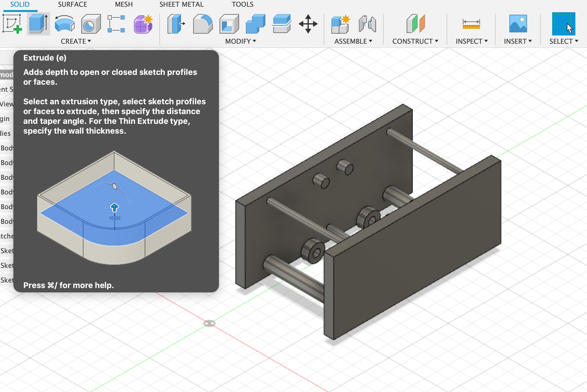Switch to the SHEET METAL tab
The height and width of the screenshot is (392, 587).
click(x=181, y=4)
